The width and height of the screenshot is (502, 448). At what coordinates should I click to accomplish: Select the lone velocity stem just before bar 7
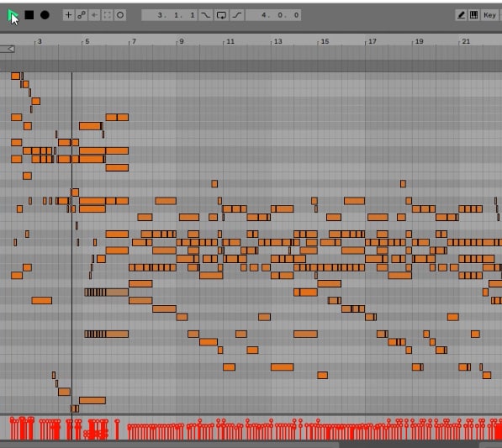coord(117,430)
